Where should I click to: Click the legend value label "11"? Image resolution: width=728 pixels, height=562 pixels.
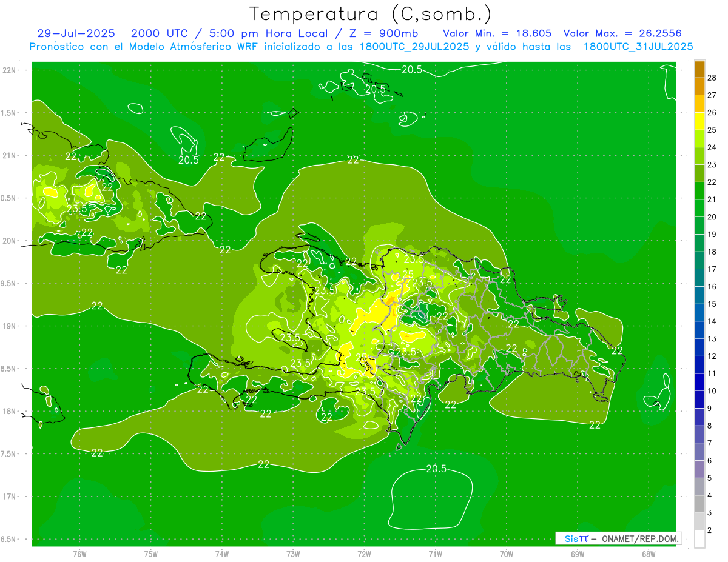click(x=712, y=373)
